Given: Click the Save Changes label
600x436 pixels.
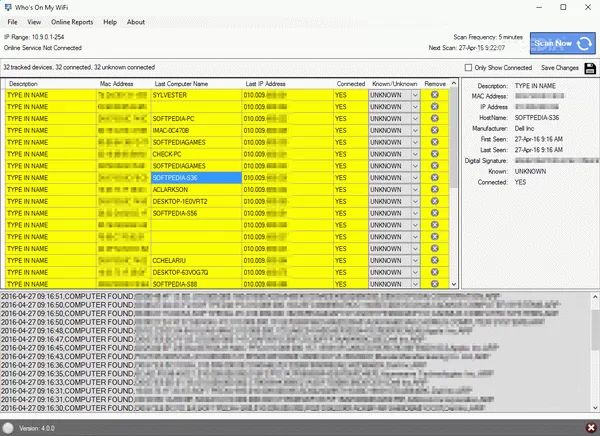Looking at the screenshot, I should (560, 68).
